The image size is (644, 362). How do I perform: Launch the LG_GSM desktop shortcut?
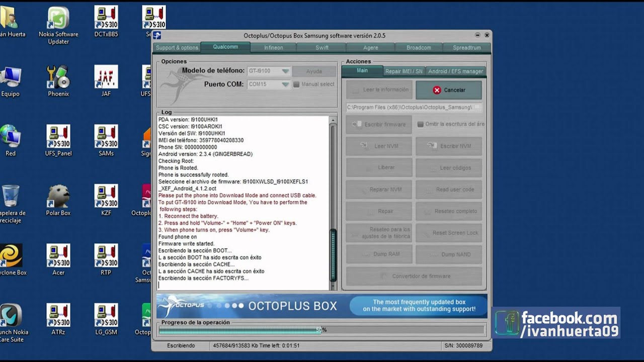click(x=106, y=319)
